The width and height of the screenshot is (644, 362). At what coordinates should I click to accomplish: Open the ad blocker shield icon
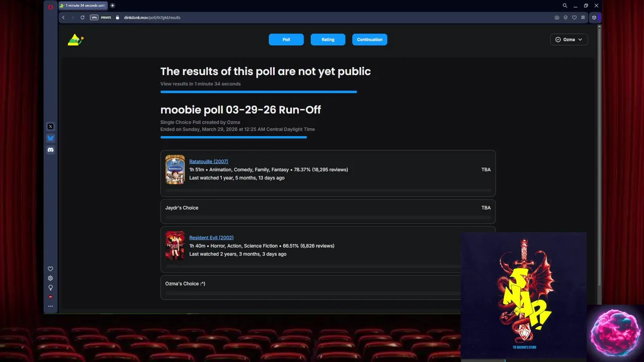coord(566,18)
